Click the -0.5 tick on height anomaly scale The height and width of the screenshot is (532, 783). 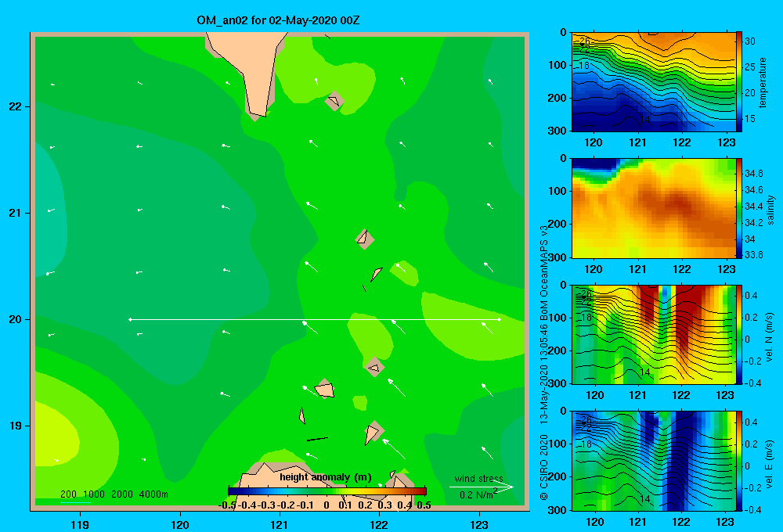(x=227, y=505)
